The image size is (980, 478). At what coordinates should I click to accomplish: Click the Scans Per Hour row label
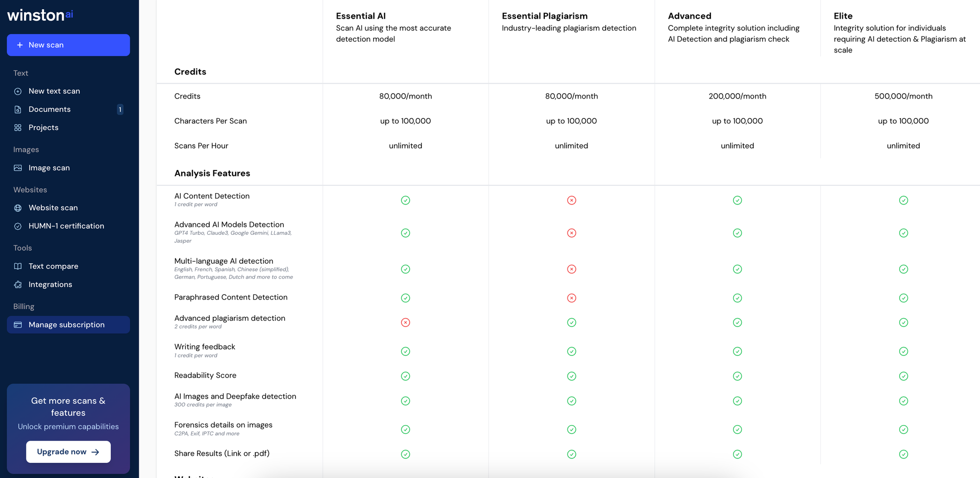tap(201, 146)
